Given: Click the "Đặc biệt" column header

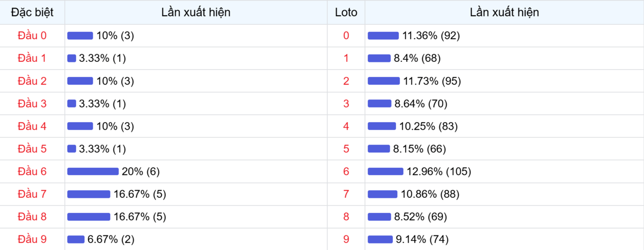Looking at the screenshot, I should pyautogui.click(x=32, y=12).
